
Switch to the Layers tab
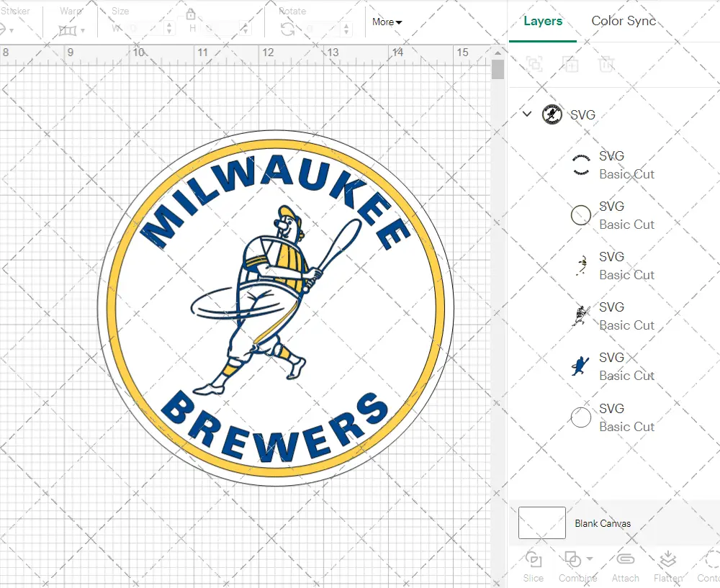point(543,21)
